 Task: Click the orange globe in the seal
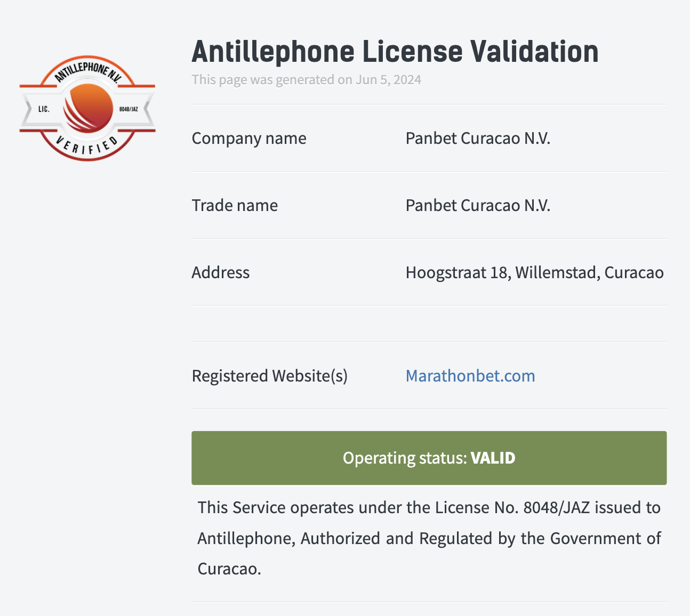click(x=88, y=108)
